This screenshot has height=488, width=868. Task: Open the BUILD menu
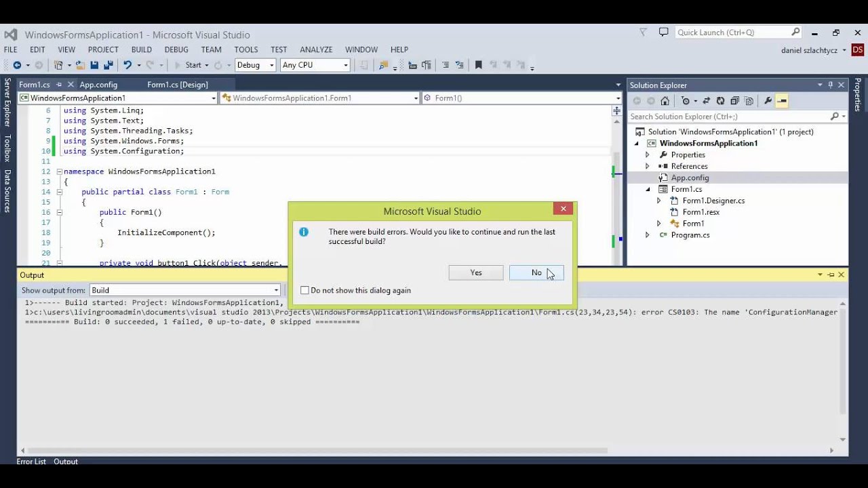(x=141, y=49)
